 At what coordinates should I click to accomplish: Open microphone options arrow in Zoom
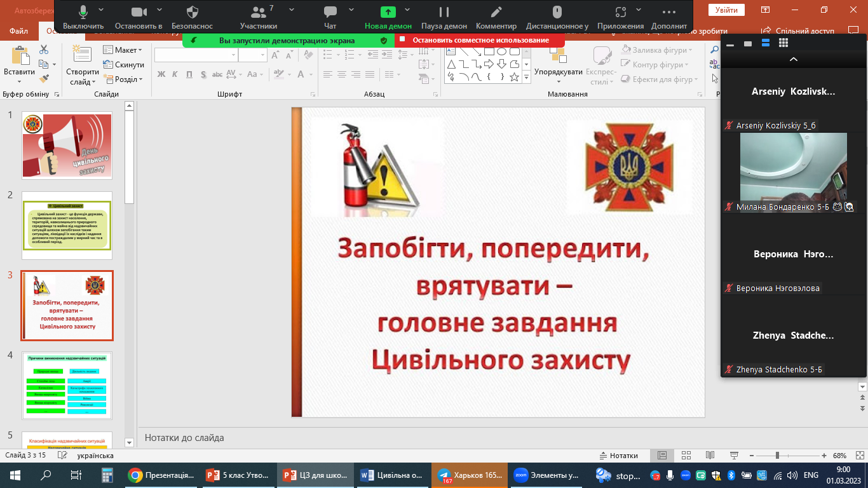pyautogui.click(x=102, y=10)
